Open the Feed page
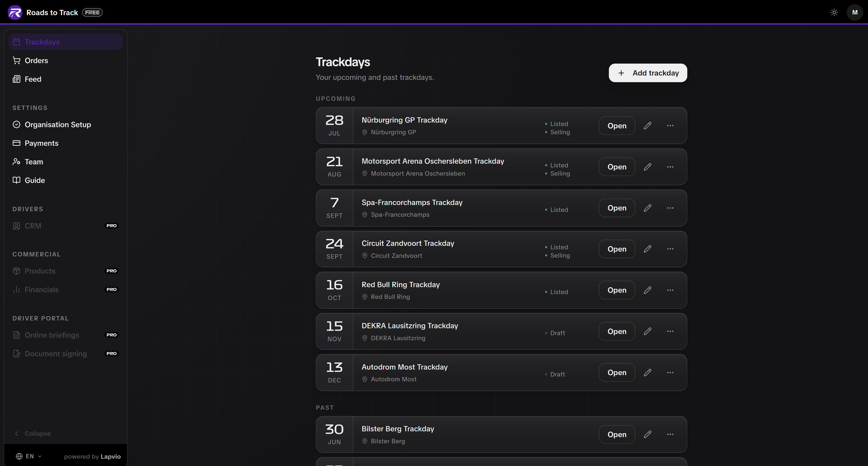This screenshot has height=466, width=868. (x=66, y=79)
